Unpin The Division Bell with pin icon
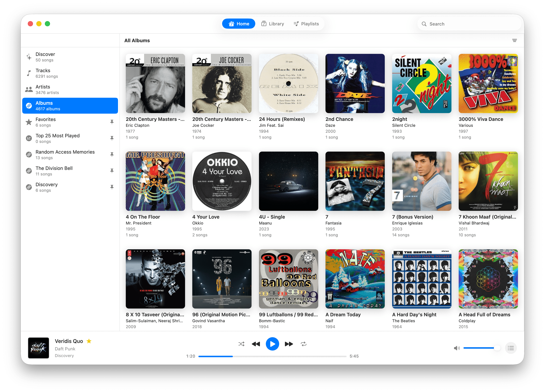 pos(112,171)
